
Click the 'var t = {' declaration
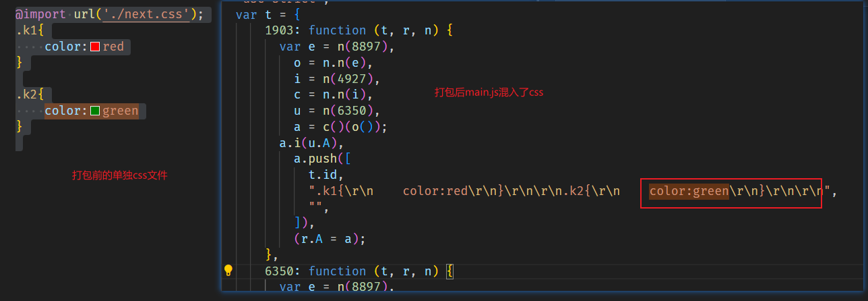click(268, 14)
